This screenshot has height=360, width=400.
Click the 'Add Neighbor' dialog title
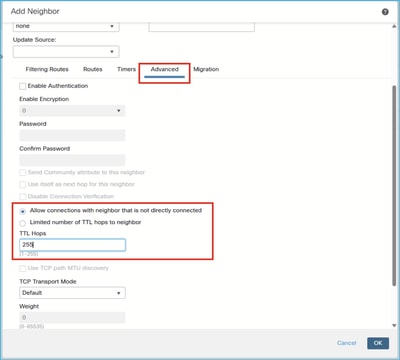point(35,11)
